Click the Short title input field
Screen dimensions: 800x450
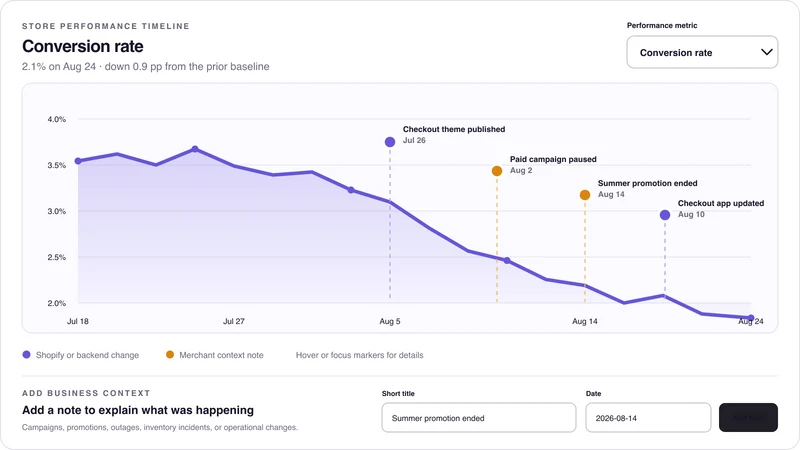point(479,417)
